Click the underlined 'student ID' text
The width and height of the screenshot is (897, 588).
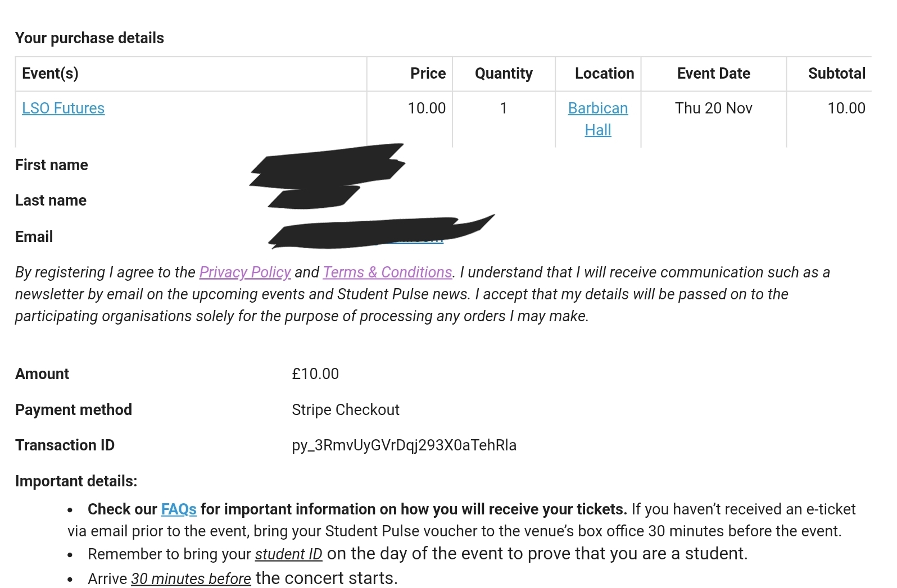pyautogui.click(x=288, y=554)
